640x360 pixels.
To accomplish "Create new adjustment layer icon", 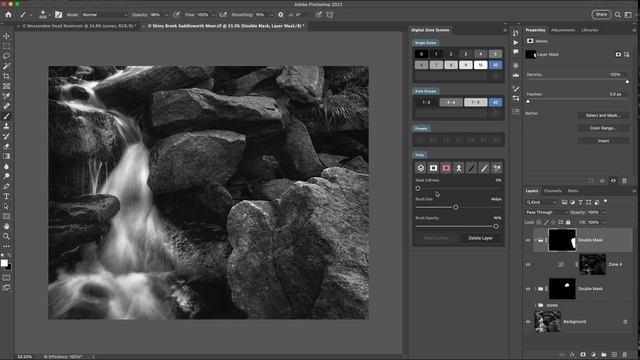I will tap(593, 355).
